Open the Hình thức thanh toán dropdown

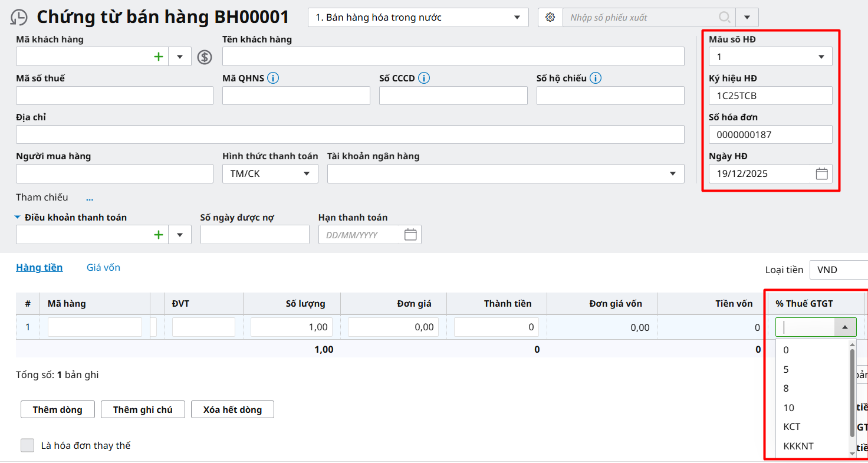[306, 173]
